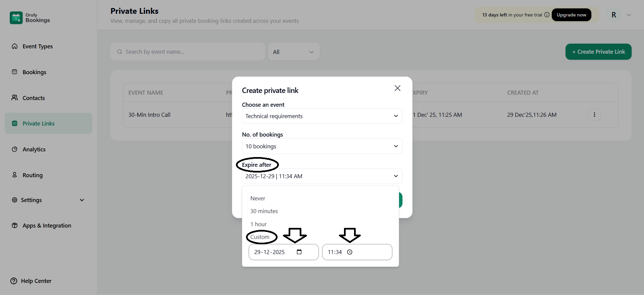Expand the Choose an event dropdown

(x=322, y=116)
